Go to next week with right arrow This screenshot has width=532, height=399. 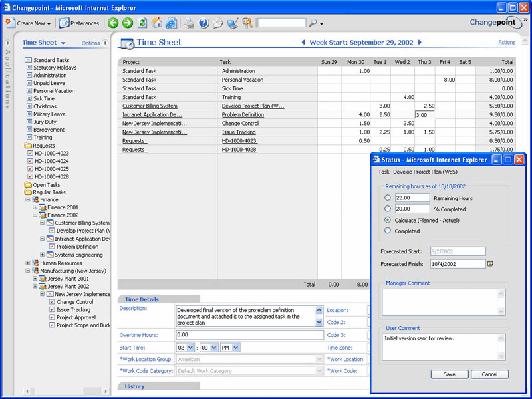pyautogui.click(x=420, y=42)
